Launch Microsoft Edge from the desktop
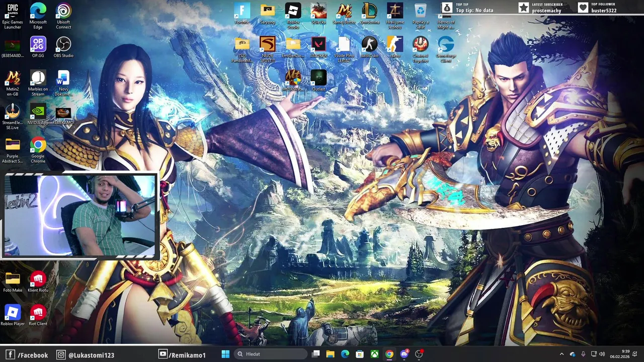 tap(38, 16)
